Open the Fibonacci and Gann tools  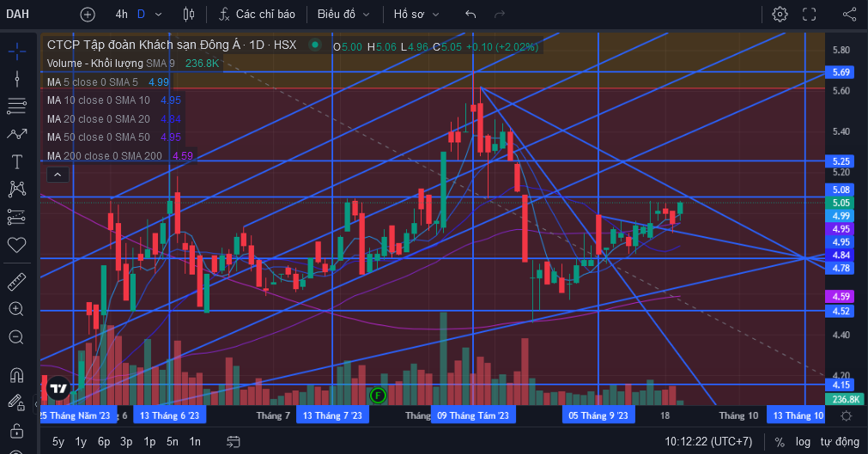coord(16,106)
